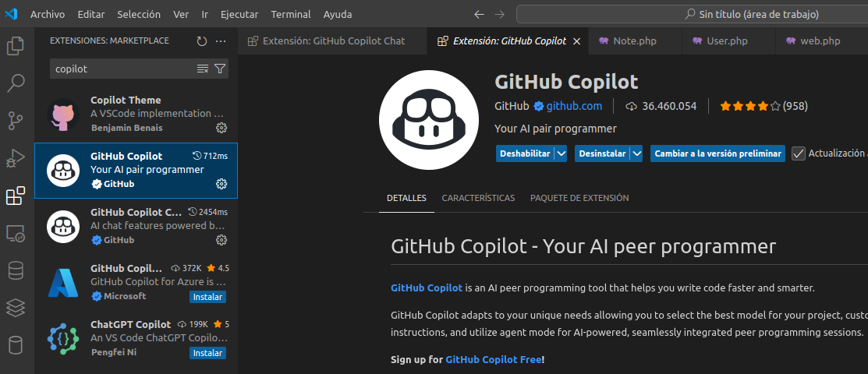Open the GitHub Copilot link in description
Screen dimensions: 868x374
click(x=427, y=288)
